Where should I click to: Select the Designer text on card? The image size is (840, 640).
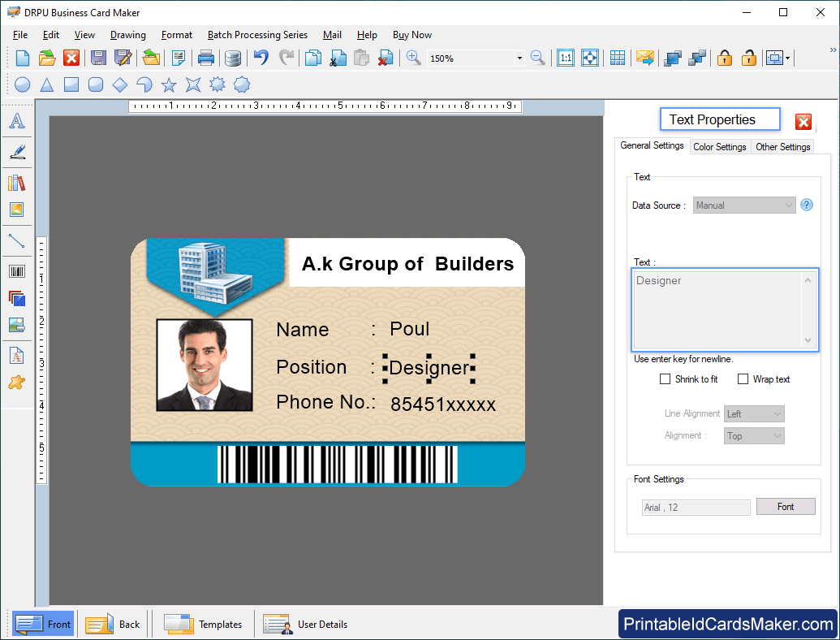coord(429,368)
